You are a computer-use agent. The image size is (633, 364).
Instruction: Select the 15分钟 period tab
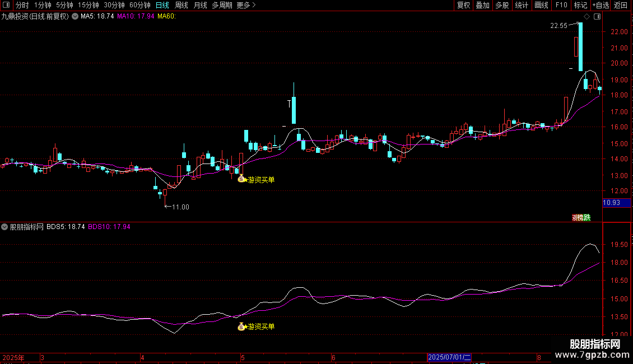pyautogui.click(x=88, y=5)
